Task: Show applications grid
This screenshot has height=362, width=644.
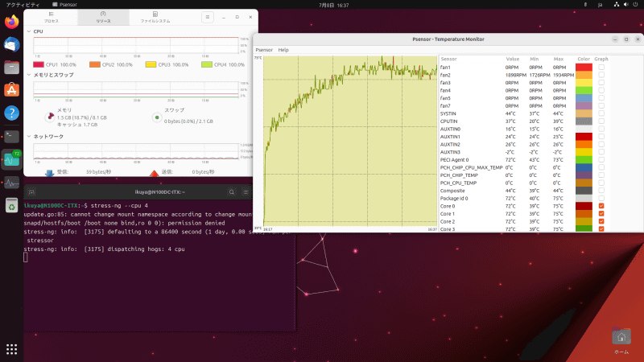Action: (x=11, y=349)
